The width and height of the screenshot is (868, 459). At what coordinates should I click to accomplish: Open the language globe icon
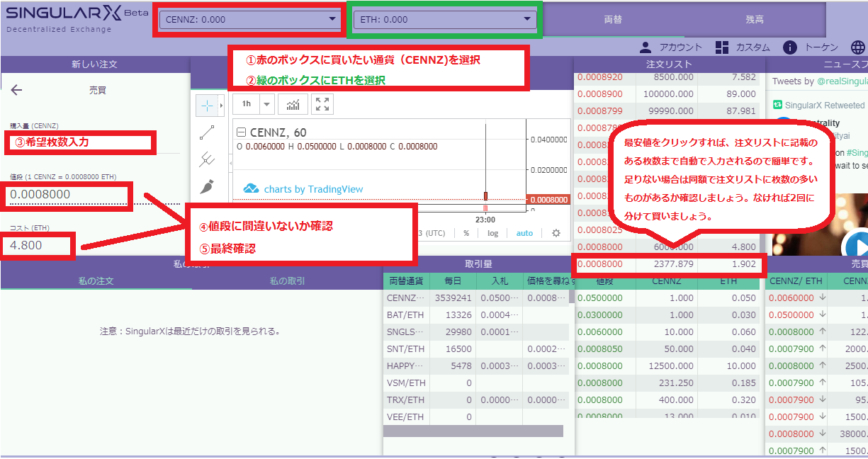(858, 47)
